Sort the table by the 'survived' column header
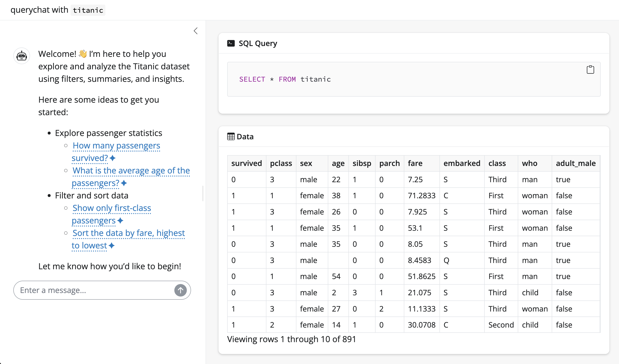Screen dimensions: 619x364 point(247,163)
